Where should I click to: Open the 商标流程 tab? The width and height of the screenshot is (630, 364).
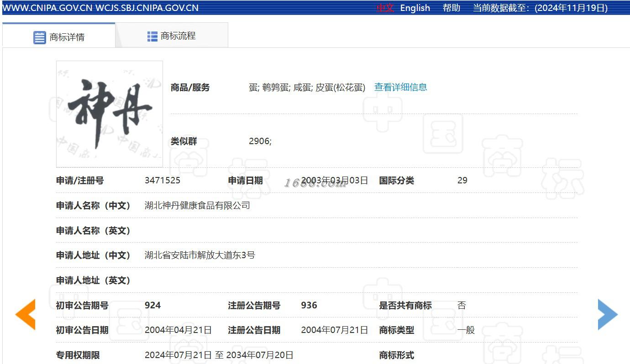click(172, 36)
